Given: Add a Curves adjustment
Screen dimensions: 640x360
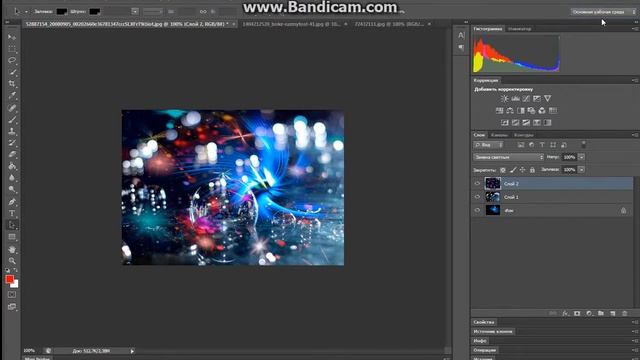Looking at the screenshot, I should pyautogui.click(x=526, y=99).
